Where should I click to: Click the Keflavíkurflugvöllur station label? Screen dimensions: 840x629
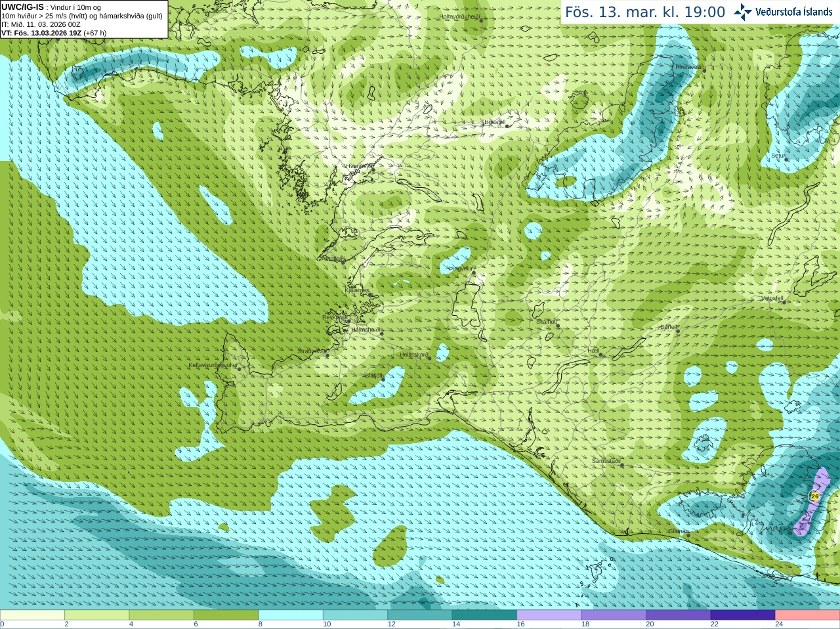[213, 366]
